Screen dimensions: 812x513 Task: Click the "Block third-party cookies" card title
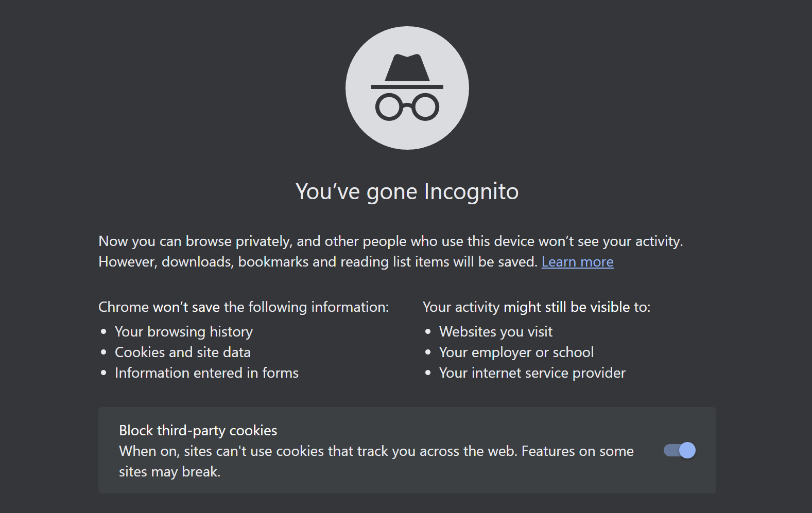198,431
